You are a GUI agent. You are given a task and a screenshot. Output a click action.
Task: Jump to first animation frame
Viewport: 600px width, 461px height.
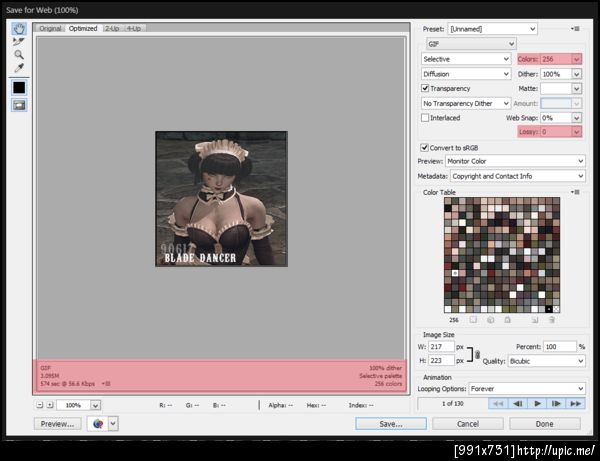[498, 404]
